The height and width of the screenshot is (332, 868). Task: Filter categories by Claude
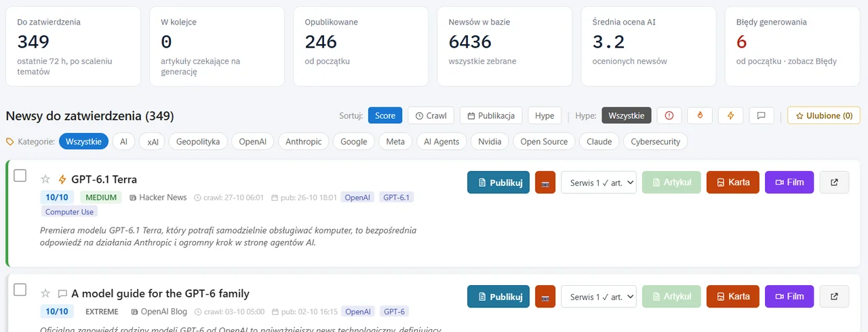pyautogui.click(x=599, y=142)
